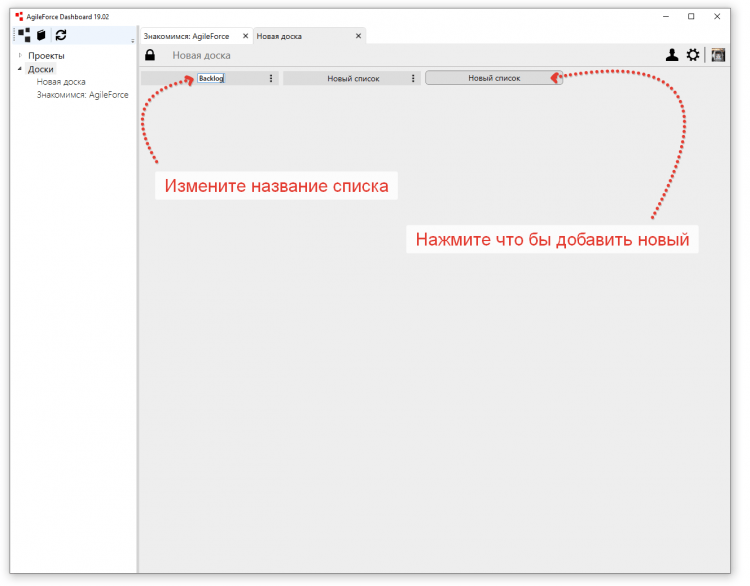Click the boards grid icon in sidebar toolbar
The height and width of the screenshot is (586, 750).
[24, 35]
